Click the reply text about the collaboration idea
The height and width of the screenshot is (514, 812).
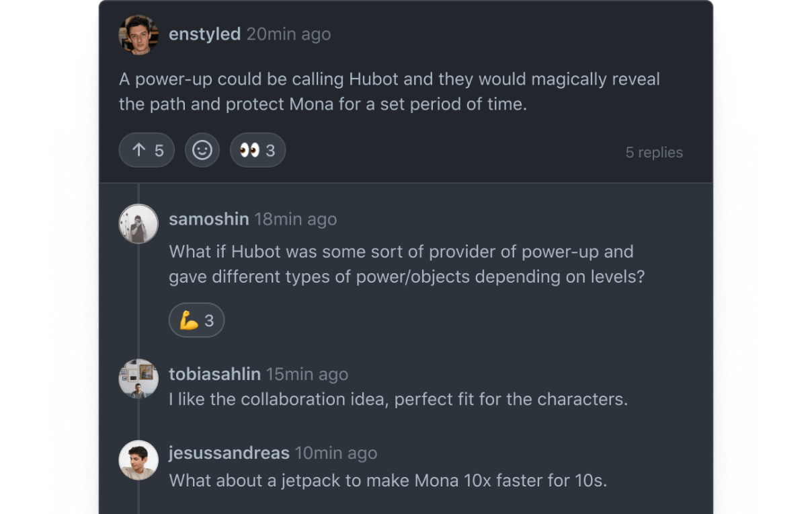(398, 399)
